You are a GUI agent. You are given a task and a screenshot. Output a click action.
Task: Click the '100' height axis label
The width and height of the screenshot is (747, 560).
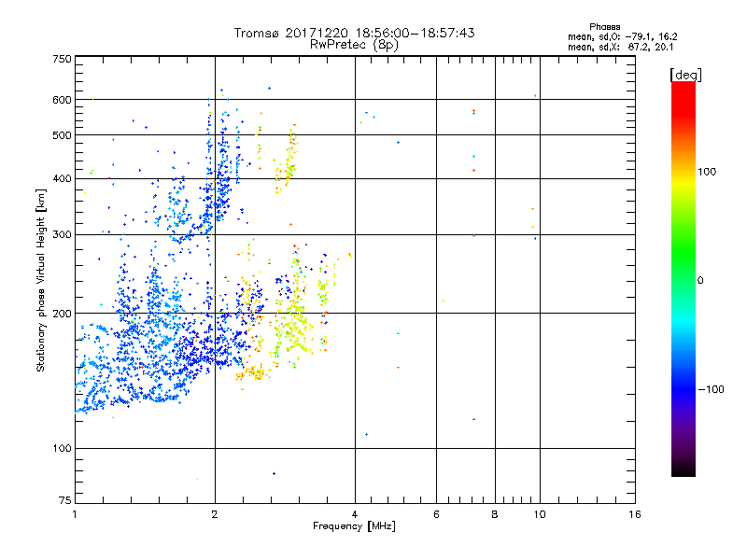pyautogui.click(x=62, y=449)
